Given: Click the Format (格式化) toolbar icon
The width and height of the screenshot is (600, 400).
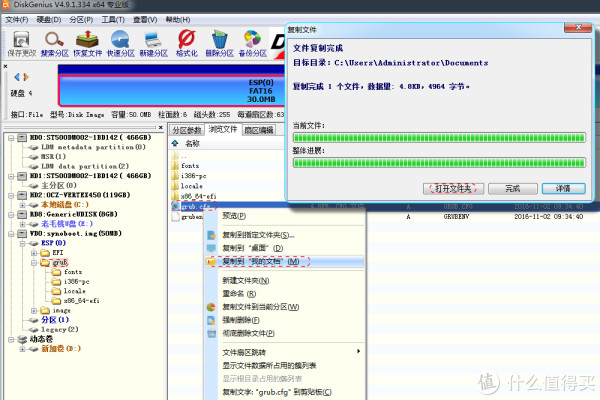Looking at the screenshot, I should (186, 44).
